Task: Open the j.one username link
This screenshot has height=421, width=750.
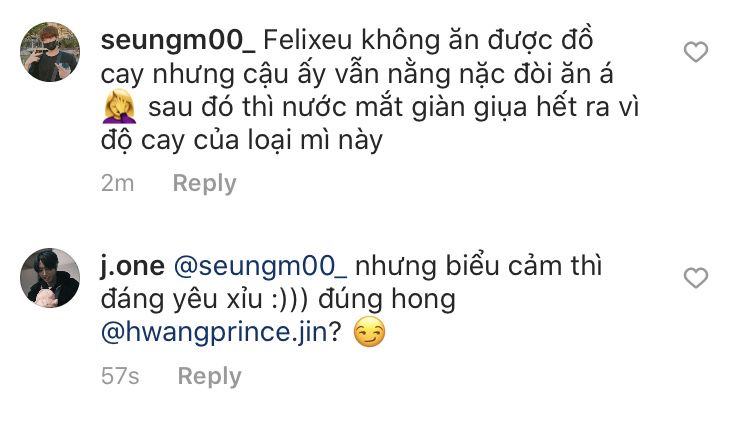Action: (x=133, y=267)
